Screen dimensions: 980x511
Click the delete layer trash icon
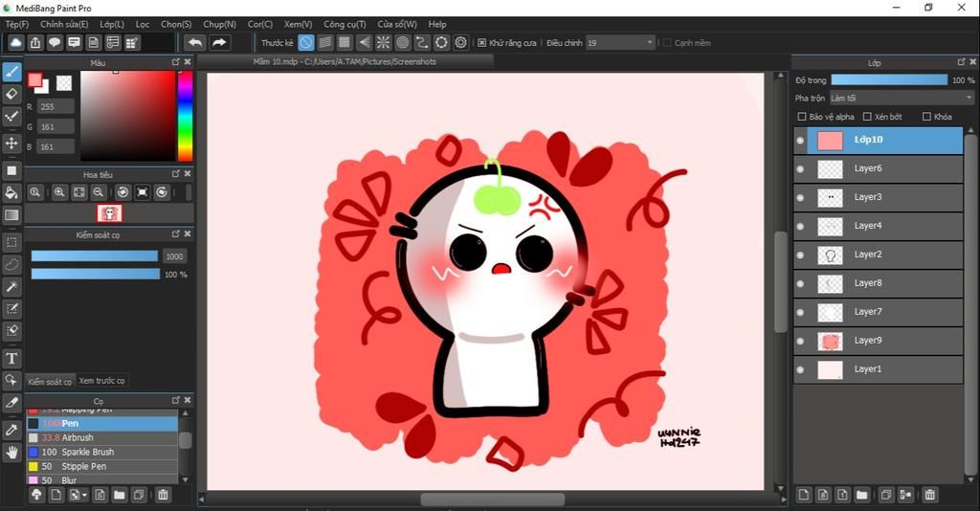click(x=930, y=495)
